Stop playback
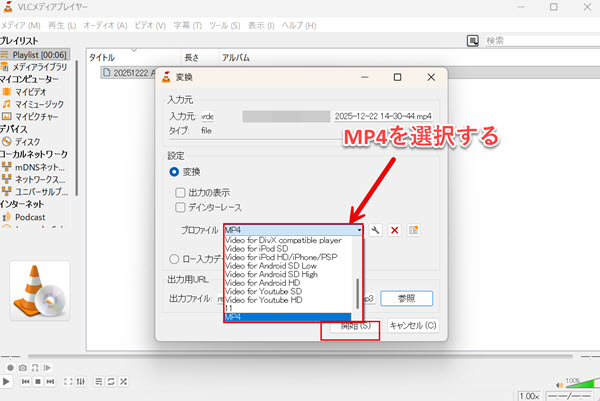The image size is (600, 401). click(x=38, y=381)
